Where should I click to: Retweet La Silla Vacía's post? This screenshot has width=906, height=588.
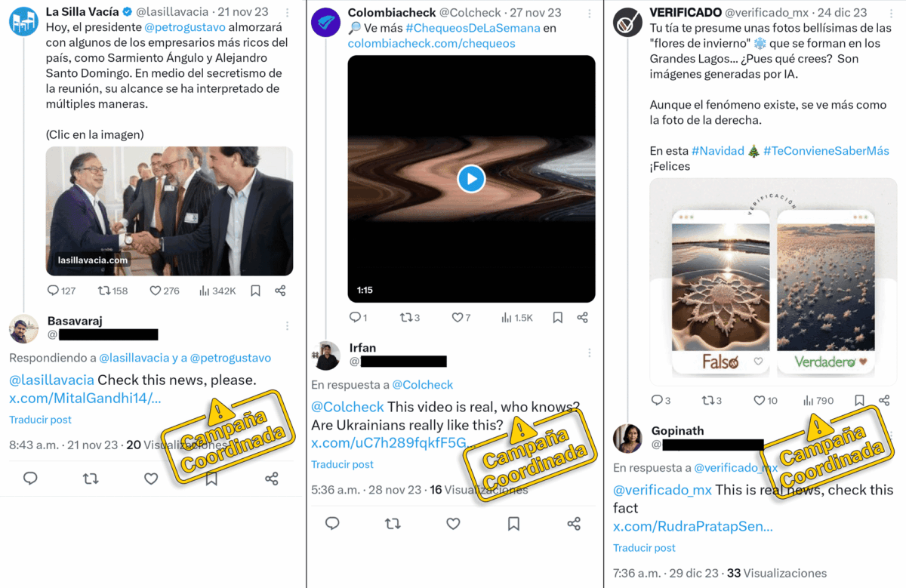point(103,291)
